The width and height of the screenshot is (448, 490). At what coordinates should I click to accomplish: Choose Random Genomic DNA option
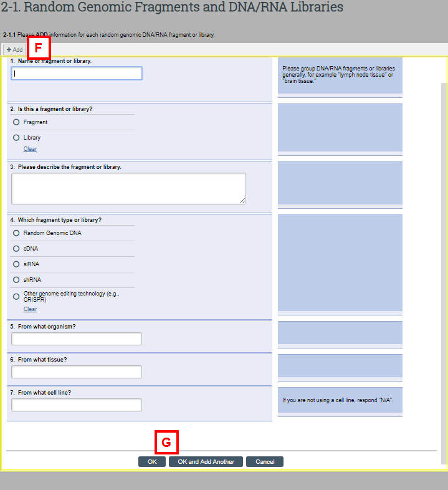point(16,233)
